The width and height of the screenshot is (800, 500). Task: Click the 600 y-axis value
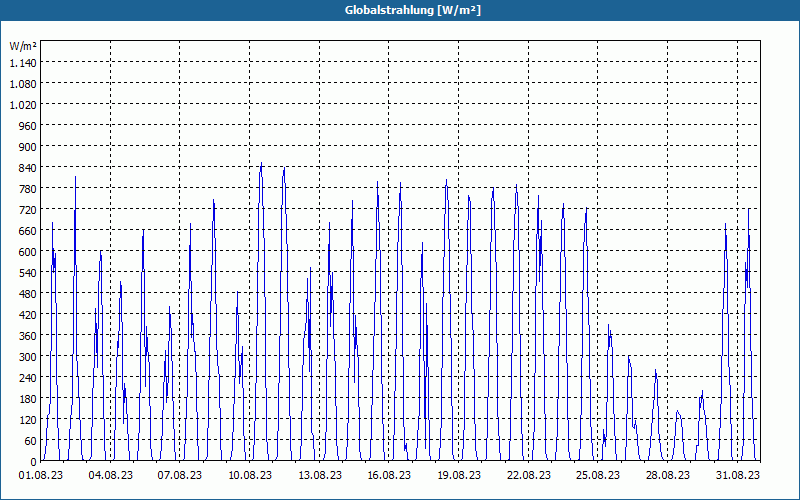pyautogui.click(x=28, y=252)
